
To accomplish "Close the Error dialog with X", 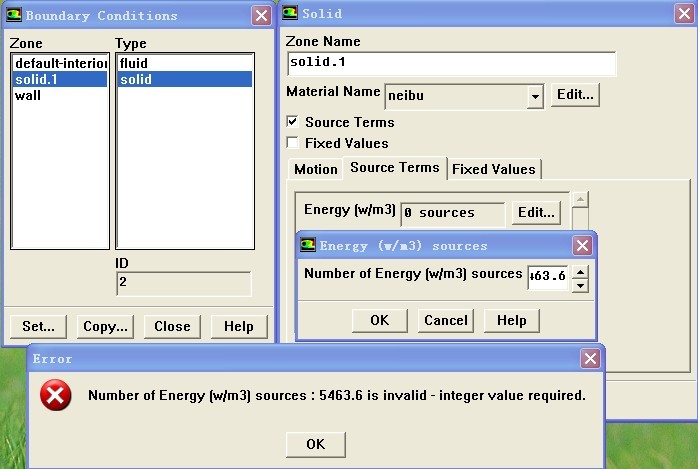I will click(x=590, y=358).
